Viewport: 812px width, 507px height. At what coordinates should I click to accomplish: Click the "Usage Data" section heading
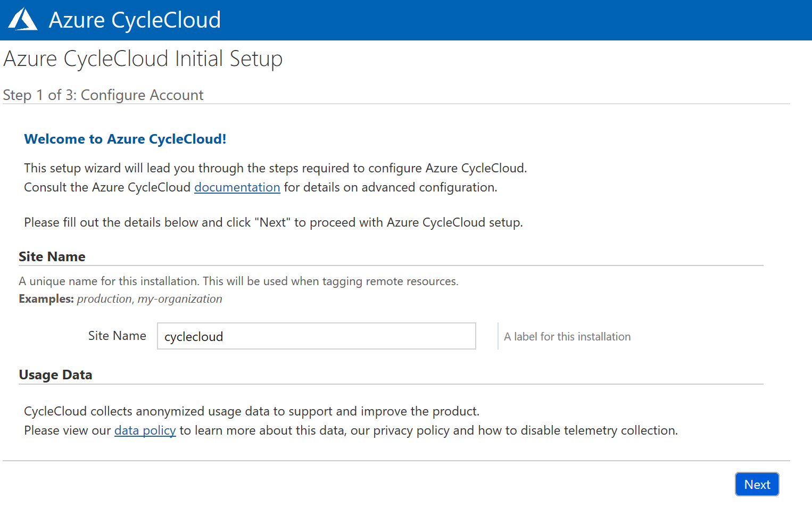click(x=55, y=375)
